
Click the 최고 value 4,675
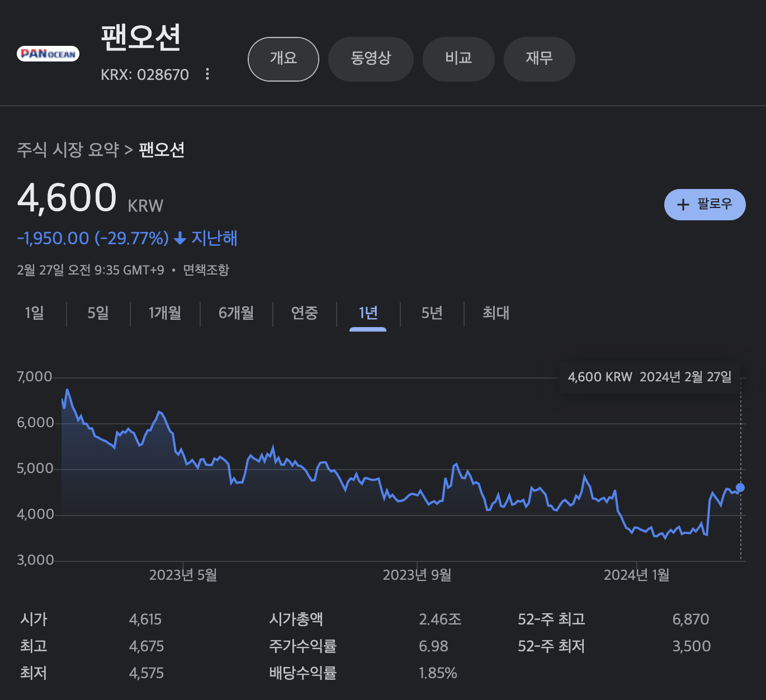(x=146, y=646)
